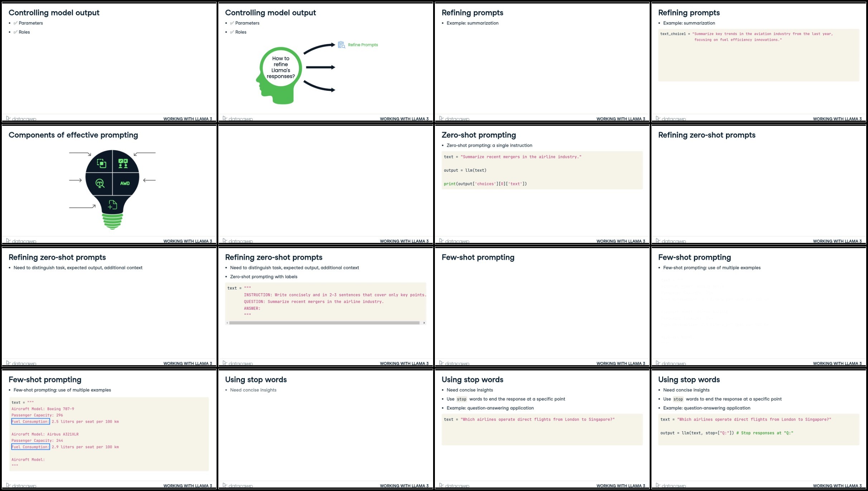Open the Controlling model output slide with the head graphic

pyautogui.click(x=326, y=62)
